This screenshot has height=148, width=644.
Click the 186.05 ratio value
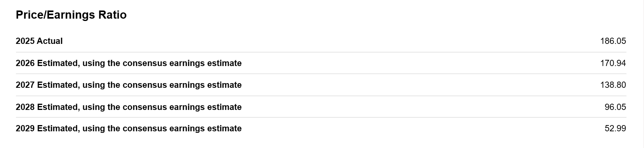pos(613,41)
